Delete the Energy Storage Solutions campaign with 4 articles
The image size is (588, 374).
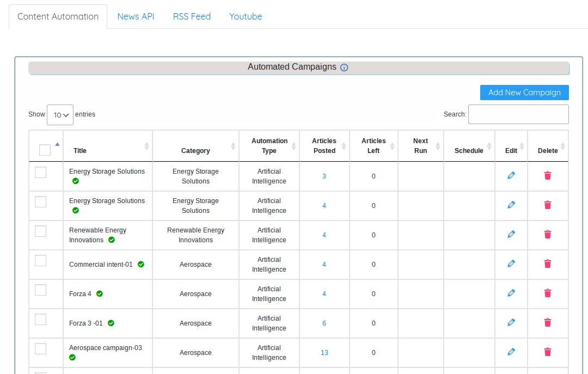(x=548, y=205)
